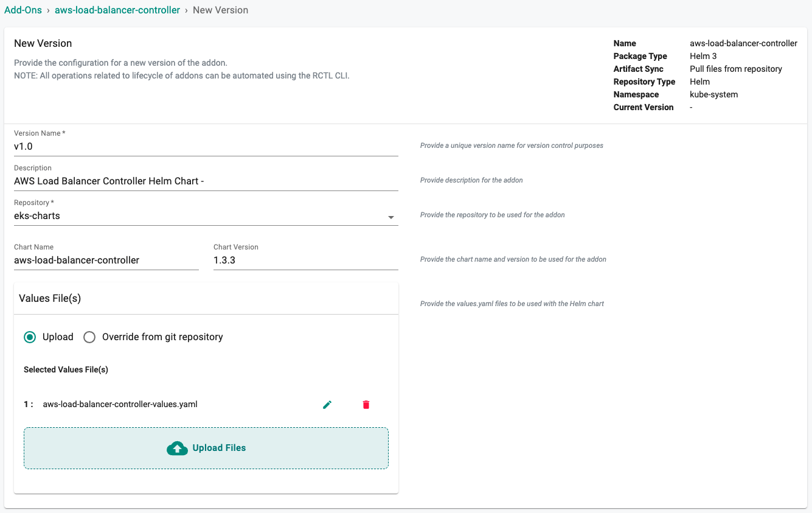Screen dimensions: 812x513
Task: Focus the Chart Version field
Action: (306, 260)
